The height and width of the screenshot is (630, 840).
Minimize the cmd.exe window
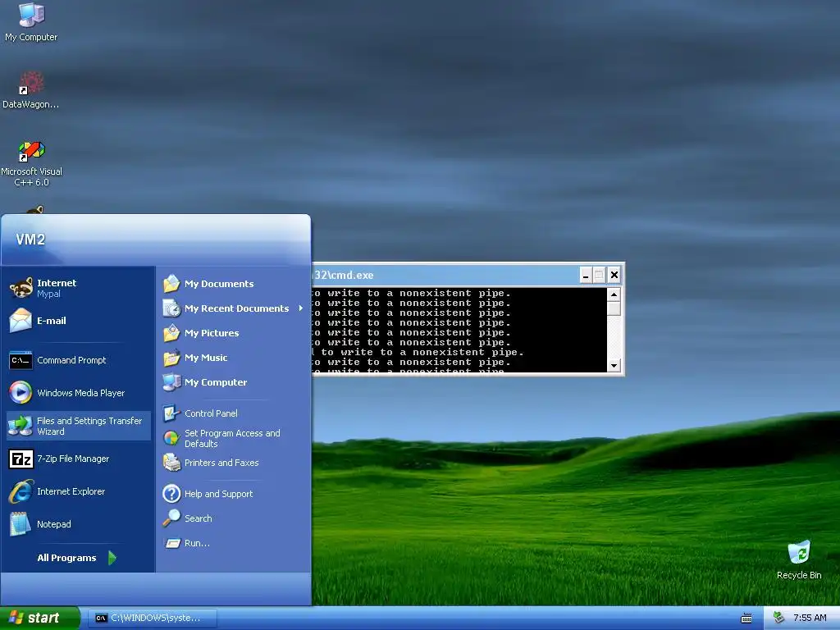click(586, 275)
